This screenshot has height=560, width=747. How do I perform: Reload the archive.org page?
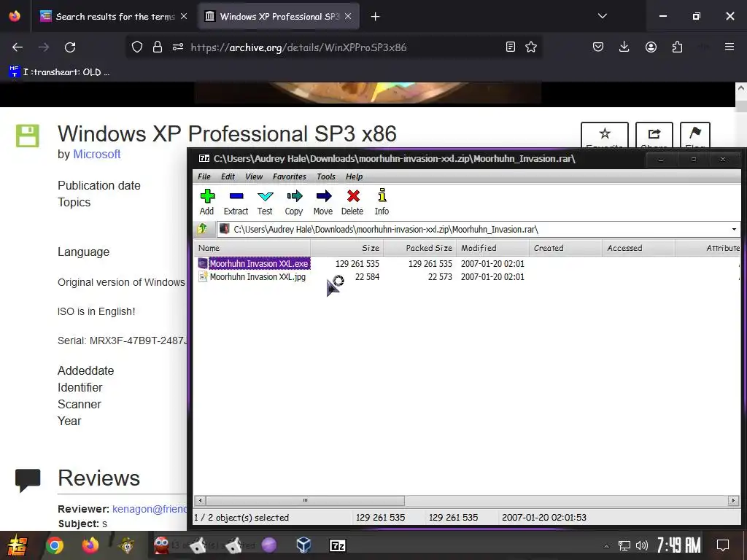click(70, 47)
